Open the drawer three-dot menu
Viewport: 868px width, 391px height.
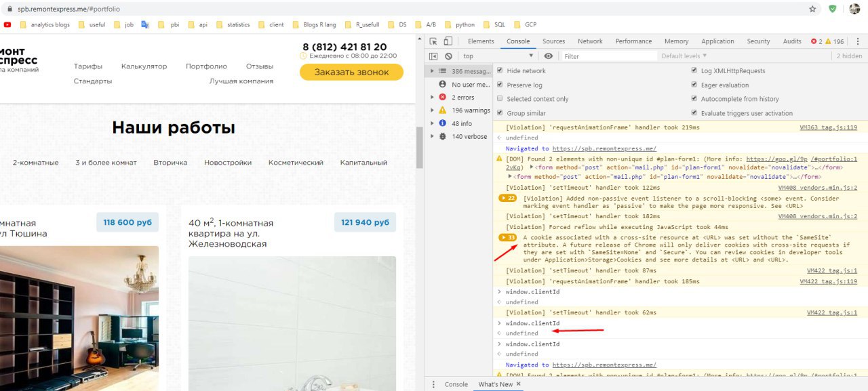(434, 384)
